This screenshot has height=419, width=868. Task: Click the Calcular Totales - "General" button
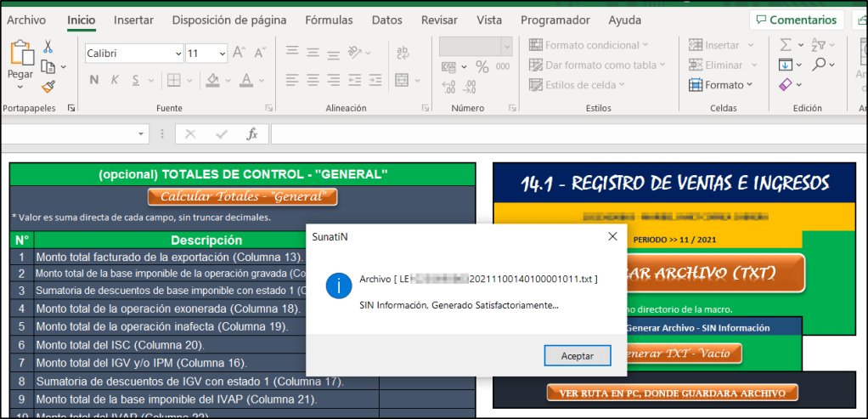pos(242,197)
